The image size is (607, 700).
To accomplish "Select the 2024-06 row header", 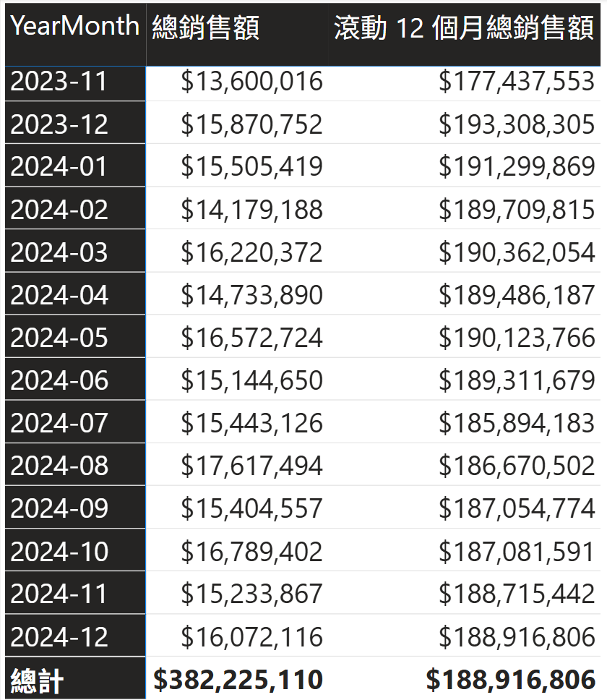I will coord(75,379).
